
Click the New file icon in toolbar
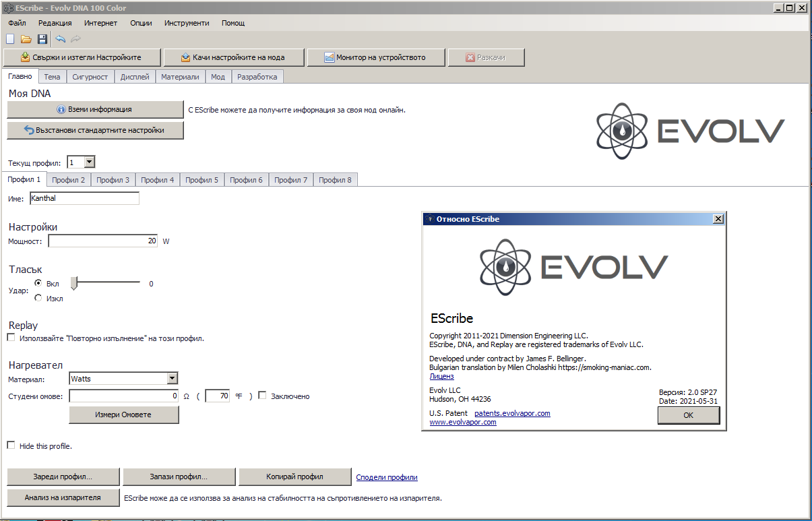point(10,39)
